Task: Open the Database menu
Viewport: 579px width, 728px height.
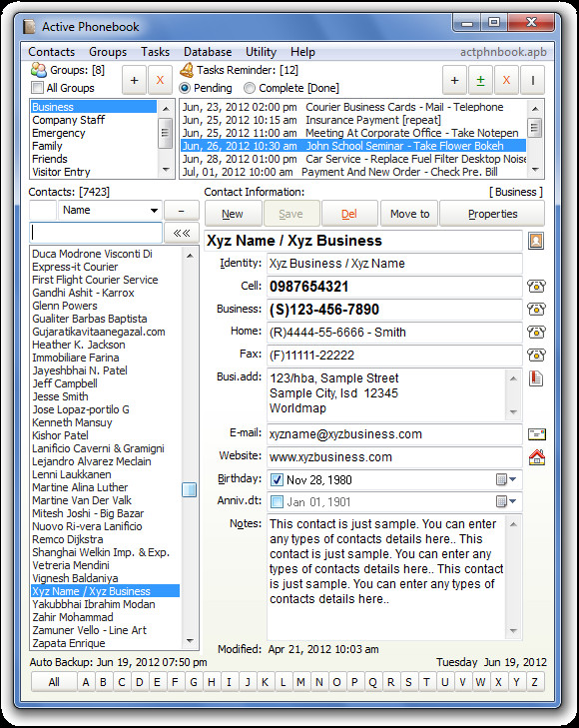Action: [x=208, y=52]
